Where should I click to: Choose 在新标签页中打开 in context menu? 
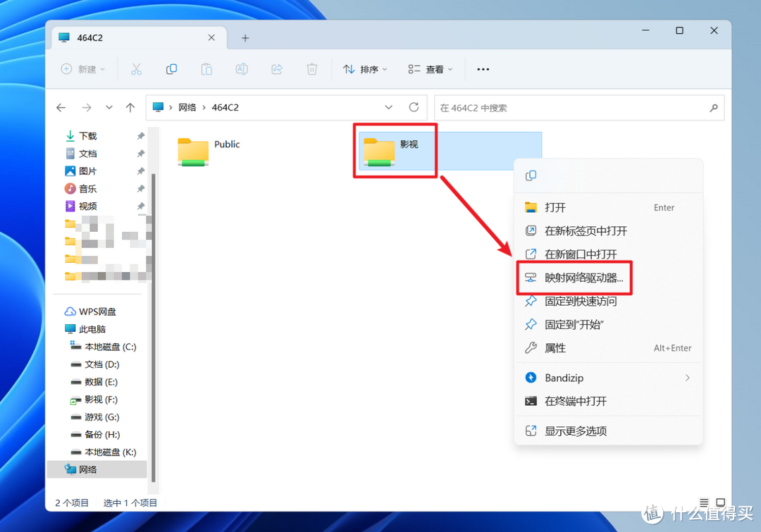pos(608,231)
